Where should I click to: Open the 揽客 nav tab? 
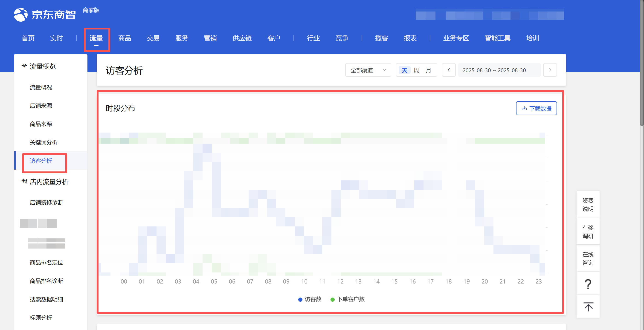pyautogui.click(x=382, y=38)
